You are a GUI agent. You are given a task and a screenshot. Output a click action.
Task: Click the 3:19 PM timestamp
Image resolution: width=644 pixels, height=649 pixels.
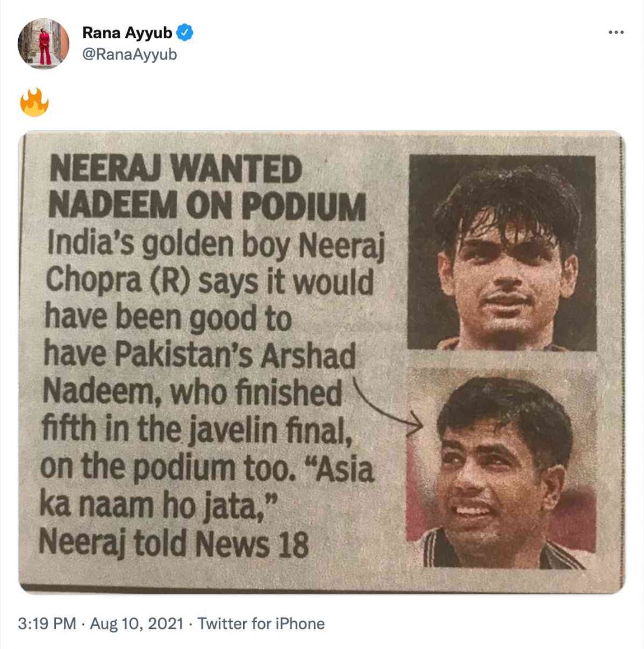[x=47, y=623]
